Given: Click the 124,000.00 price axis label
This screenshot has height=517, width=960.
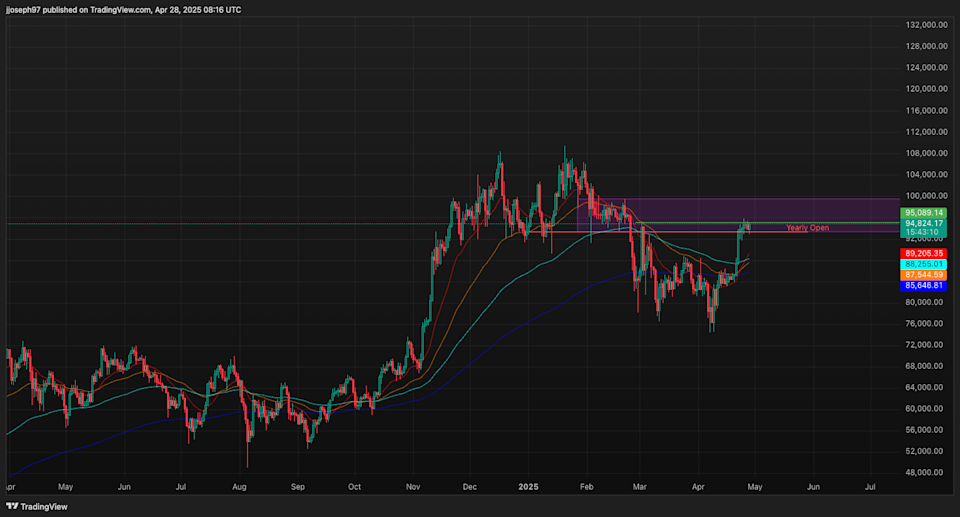Looking at the screenshot, I should [926, 67].
